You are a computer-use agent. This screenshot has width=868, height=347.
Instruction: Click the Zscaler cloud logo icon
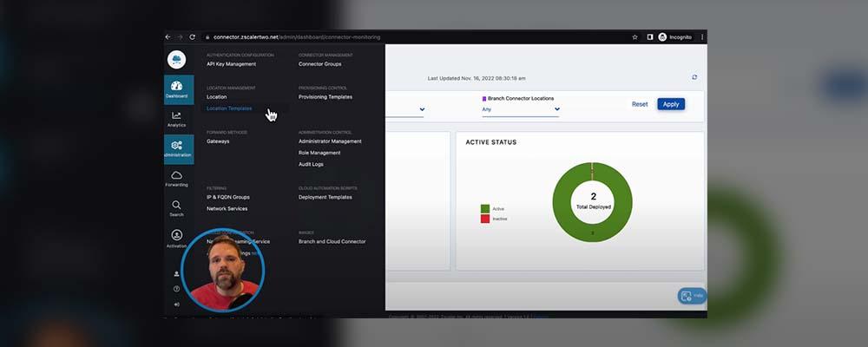click(x=176, y=59)
